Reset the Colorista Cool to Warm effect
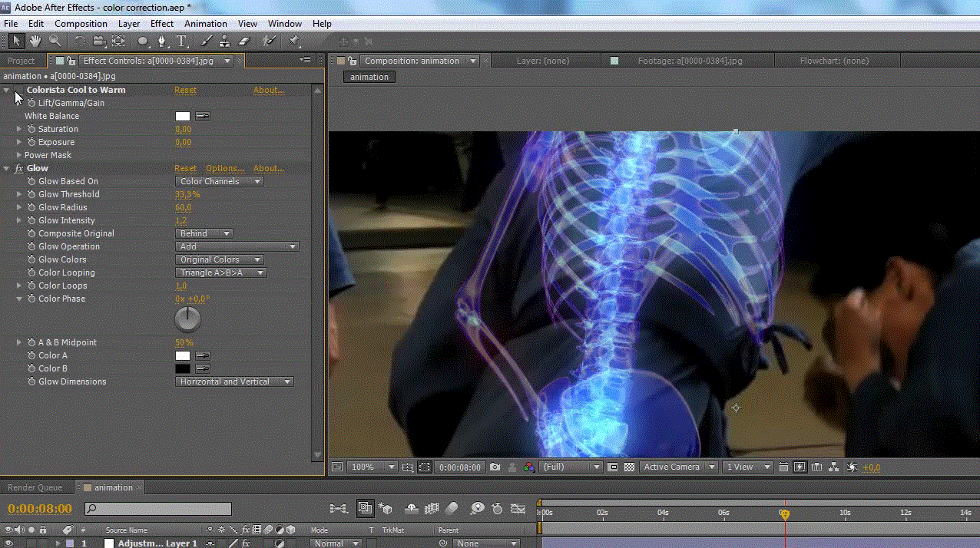The height and width of the screenshot is (548, 980). (185, 90)
